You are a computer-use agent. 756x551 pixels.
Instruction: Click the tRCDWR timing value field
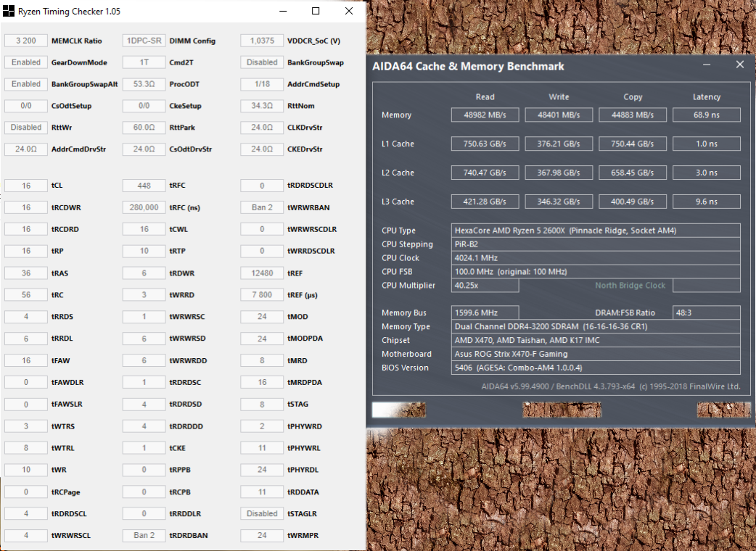(x=26, y=207)
